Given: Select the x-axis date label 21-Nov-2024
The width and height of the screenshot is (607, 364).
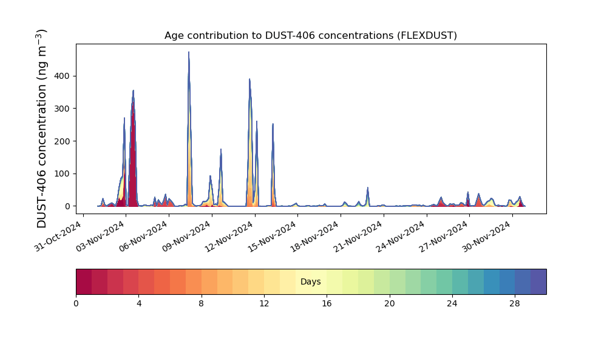Looking at the screenshot, I should (x=359, y=236).
